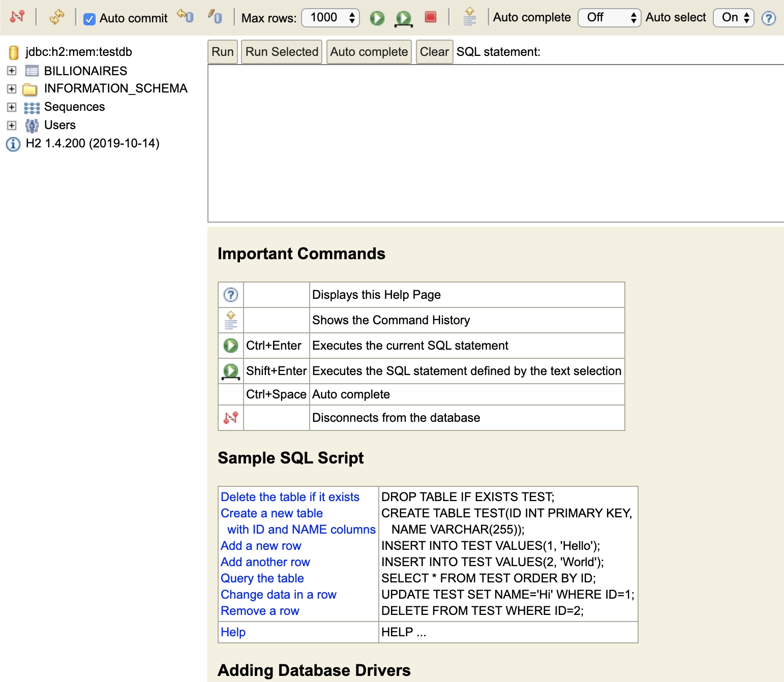Click the Commit icon
Viewport: 784px width, 682px height.
pos(215,17)
